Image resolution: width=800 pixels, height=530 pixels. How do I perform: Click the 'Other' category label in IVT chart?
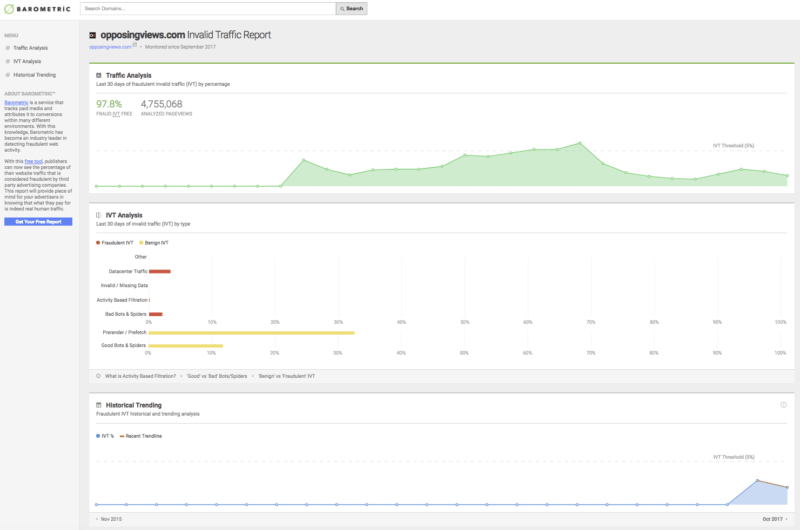coord(141,257)
